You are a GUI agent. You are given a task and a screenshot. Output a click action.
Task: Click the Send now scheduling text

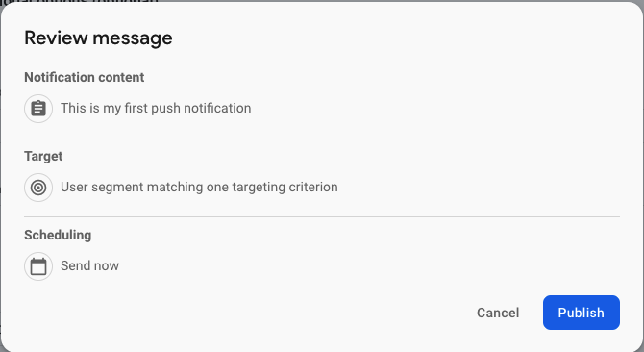pos(89,265)
